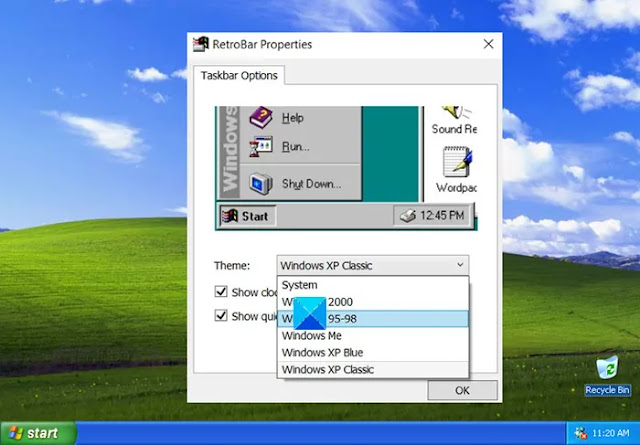Viewport: 640px width, 445px height.
Task: Click the Theme: label text
Action: click(232, 266)
